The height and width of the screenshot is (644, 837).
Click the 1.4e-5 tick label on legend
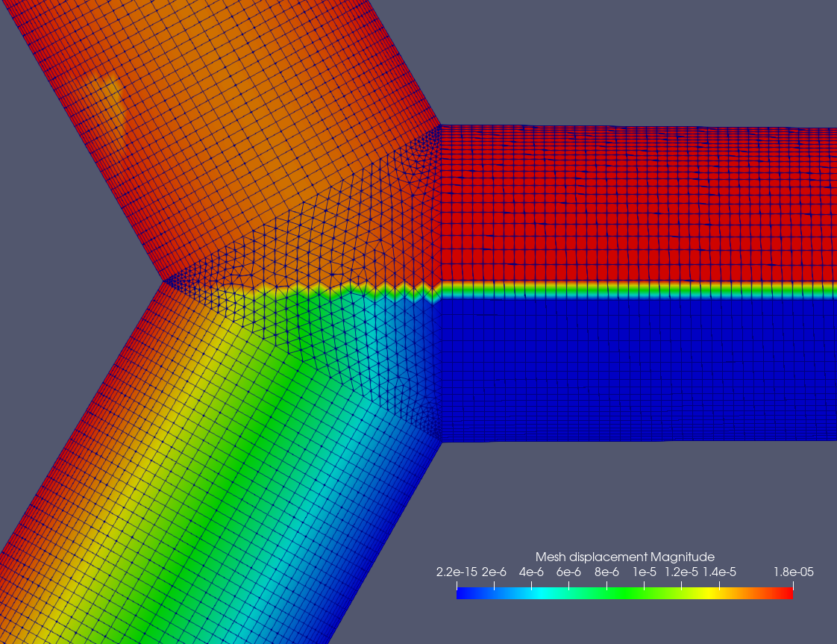[x=718, y=572]
